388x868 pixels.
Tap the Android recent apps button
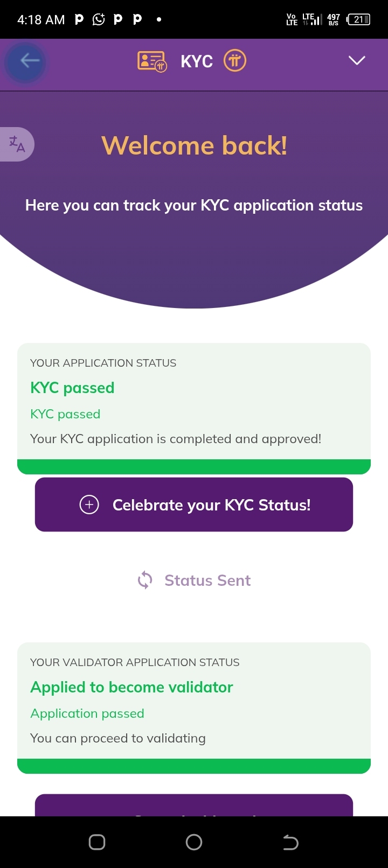tap(97, 842)
